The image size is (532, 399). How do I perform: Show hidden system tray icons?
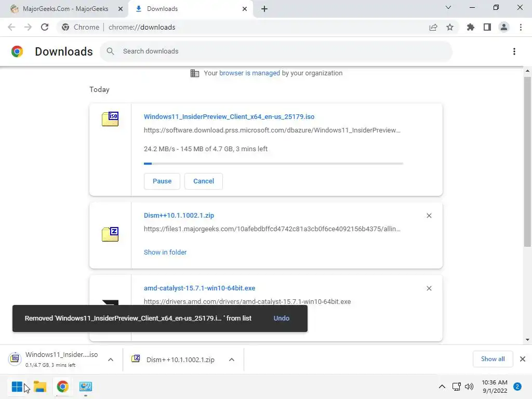point(442,387)
